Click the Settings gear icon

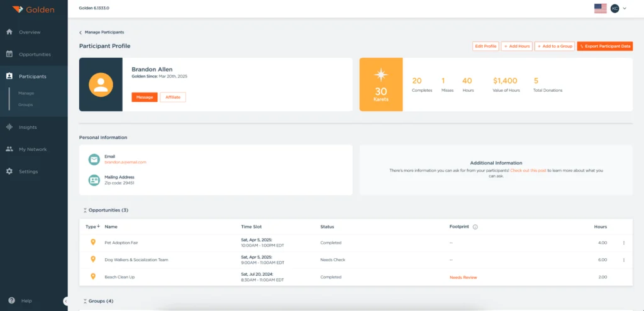point(9,172)
